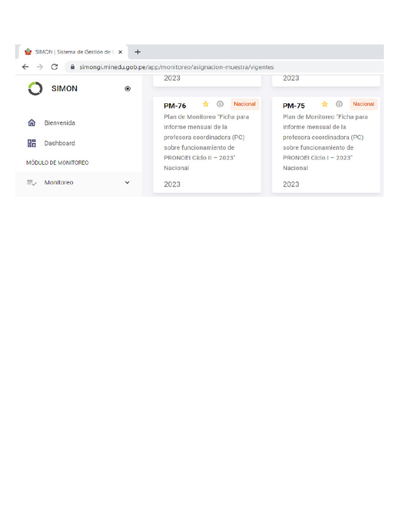Show info for plan PM-75

[339, 104]
